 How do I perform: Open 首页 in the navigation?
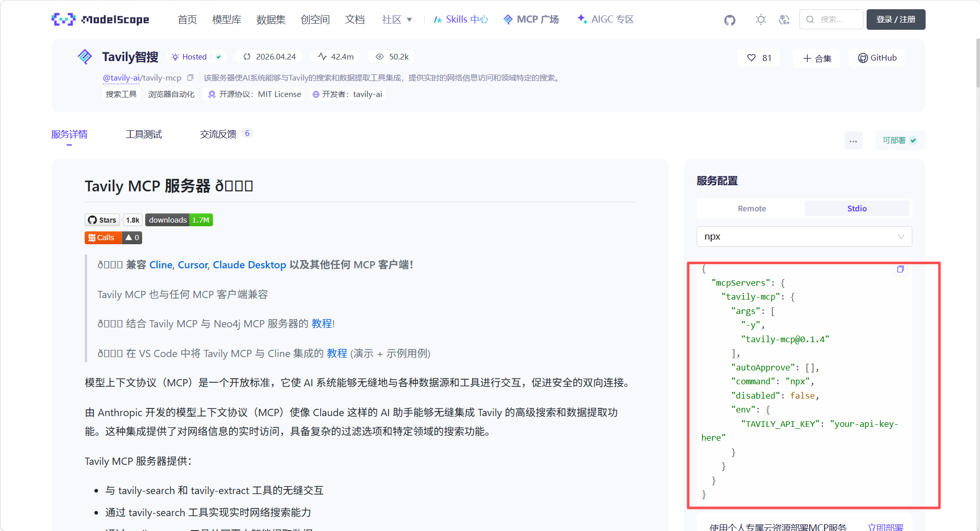tap(187, 19)
